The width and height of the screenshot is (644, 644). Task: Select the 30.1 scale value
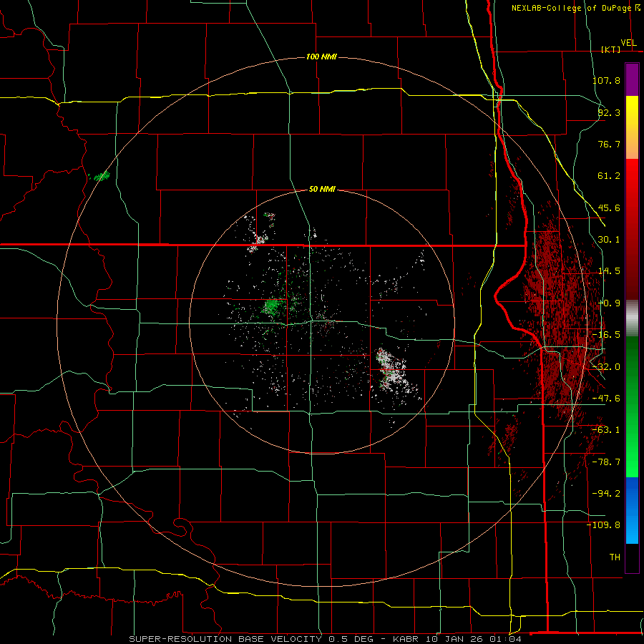609,240
